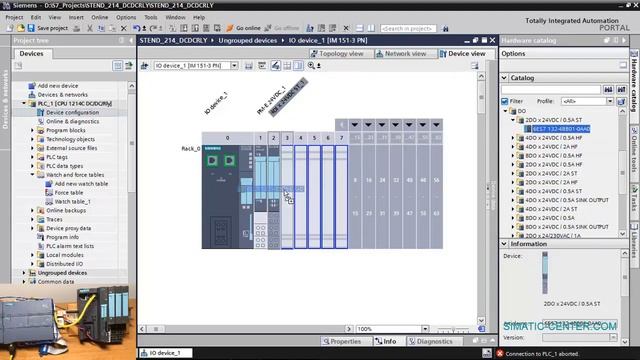Click the Copy icon in toolbar
This screenshot has width=640, height=360.
[101, 28]
